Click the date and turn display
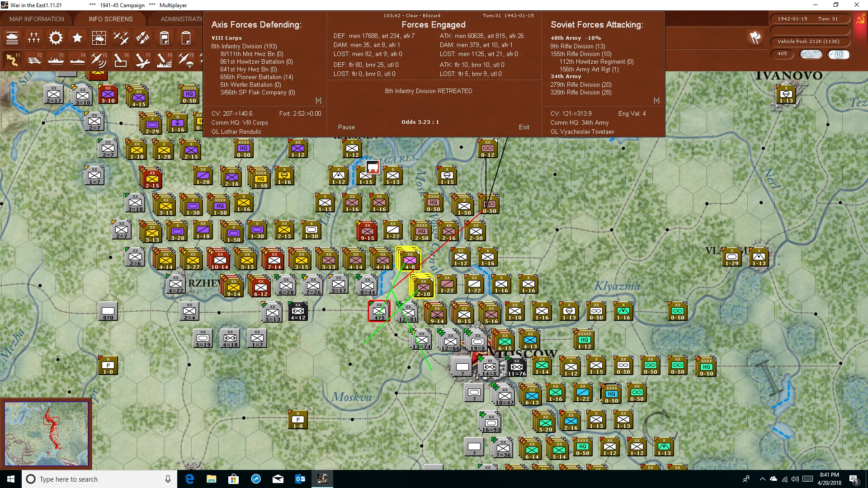The height and width of the screenshot is (488, 868). pos(809,19)
